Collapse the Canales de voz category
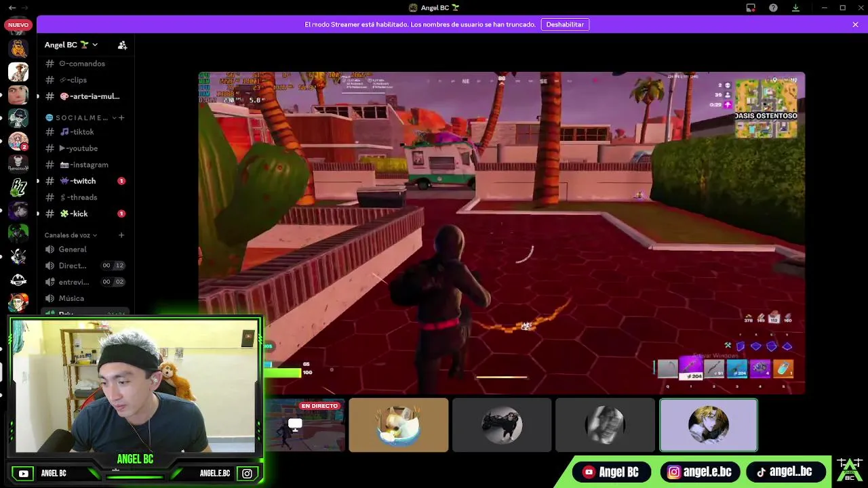 pyautogui.click(x=71, y=235)
